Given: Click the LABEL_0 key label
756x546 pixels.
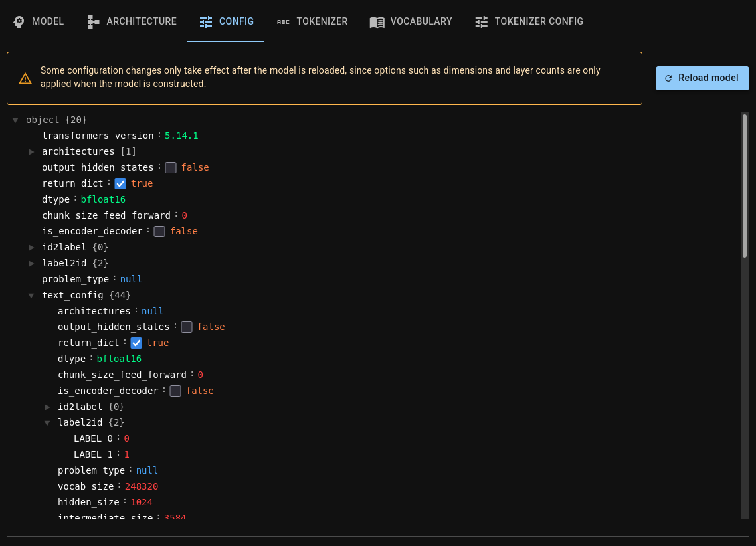Looking at the screenshot, I should point(93,438).
